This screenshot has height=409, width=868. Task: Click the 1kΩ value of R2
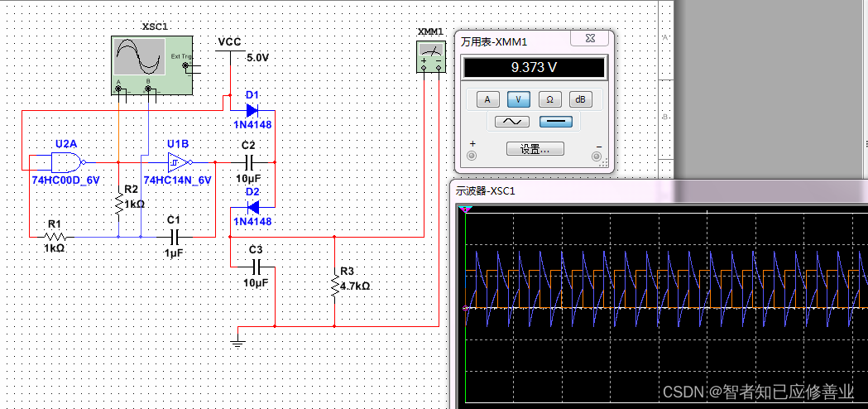pyautogui.click(x=135, y=204)
